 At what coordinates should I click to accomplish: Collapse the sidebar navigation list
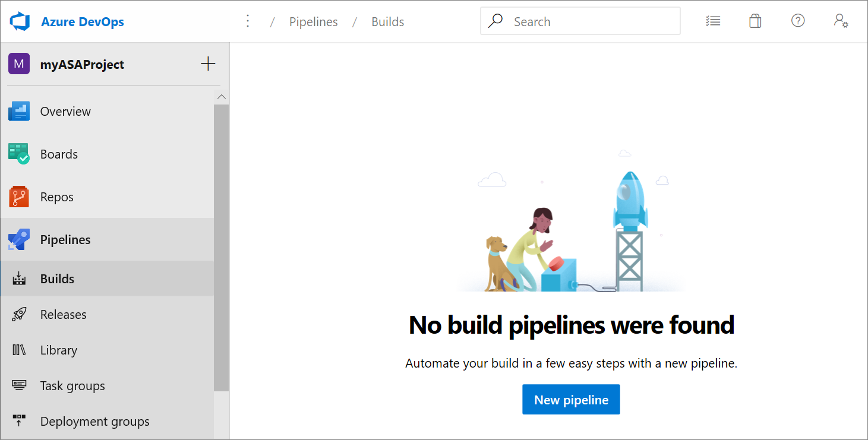click(221, 96)
